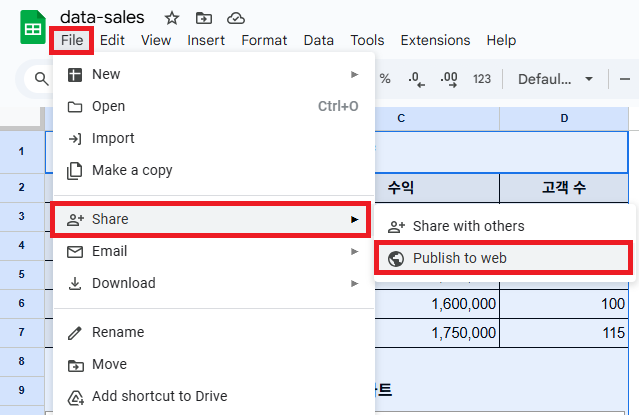Check the cloud save status icon
Viewport: 639px width, 415px height.
pos(236,18)
